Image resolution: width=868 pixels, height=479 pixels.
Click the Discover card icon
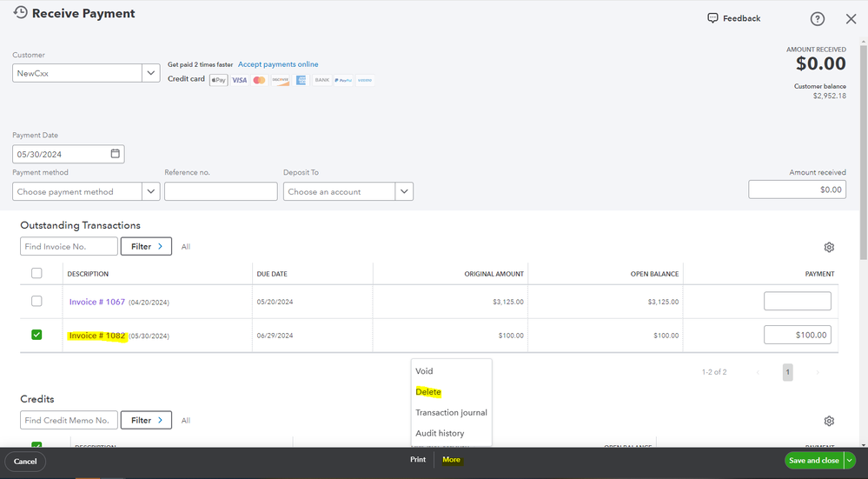[x=280, y=80]
